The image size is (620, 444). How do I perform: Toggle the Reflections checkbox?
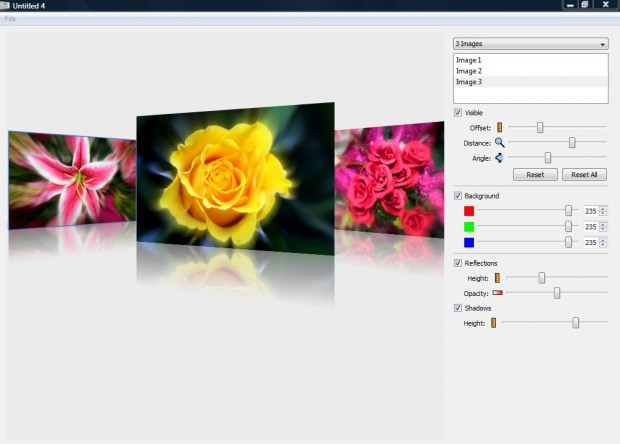tap(459, 263)
